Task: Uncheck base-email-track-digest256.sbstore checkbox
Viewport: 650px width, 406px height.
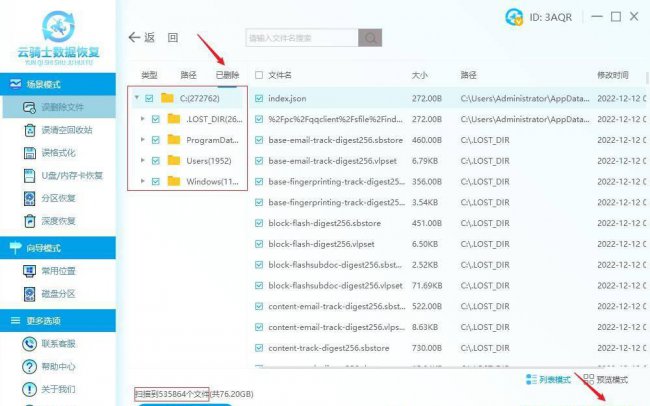Action: pos(259,140)
